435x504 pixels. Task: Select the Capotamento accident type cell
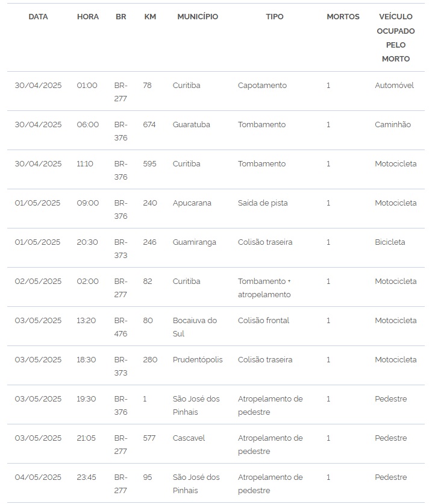(x=262, y=86)
